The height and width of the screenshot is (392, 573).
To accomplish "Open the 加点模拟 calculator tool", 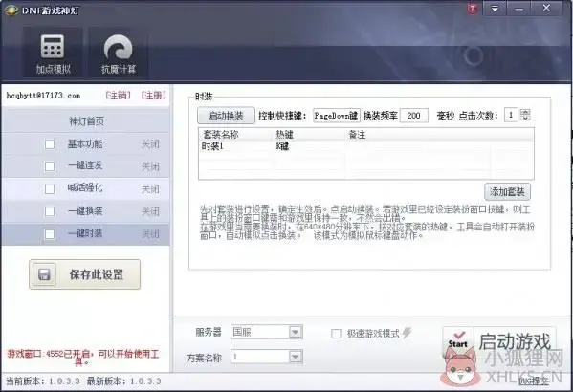I will [53, 53].
